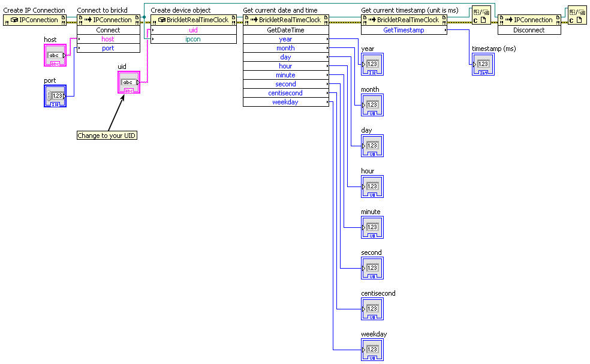Select the Connect method row
The image size is (590, 364).
click(109, 30)
